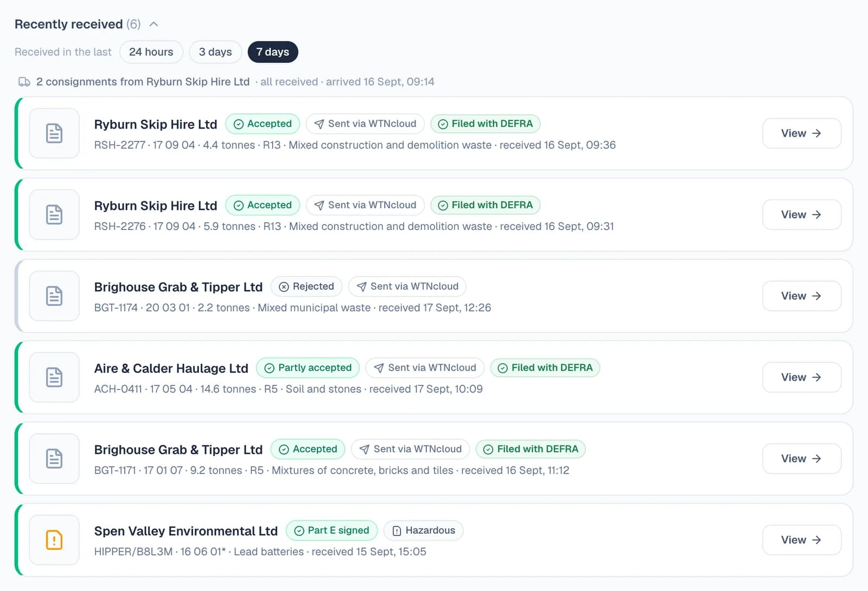Screen dimensions: 868x591
Task: Click Sent via WTNcloud on RSH-2277 row
Action: tap(365, 124)
